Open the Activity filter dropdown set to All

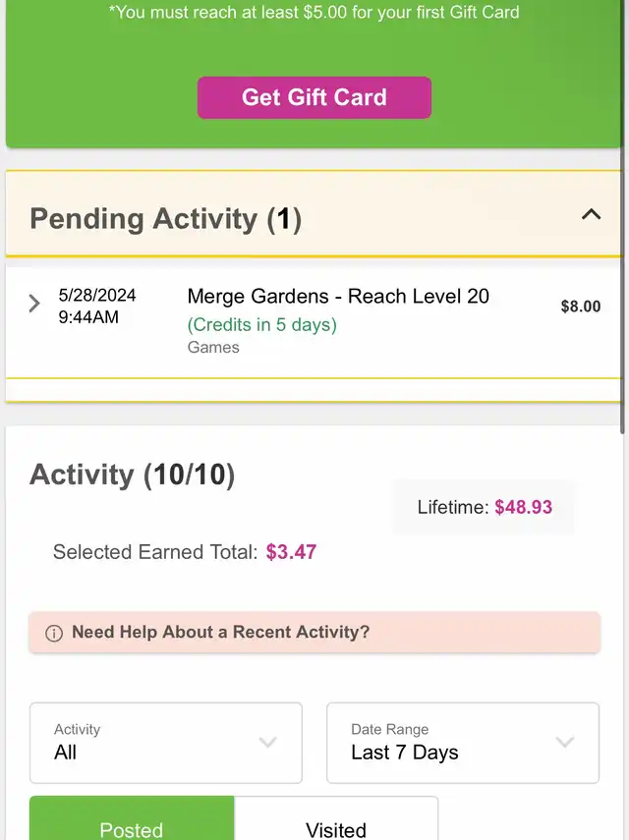pos(165,743)
